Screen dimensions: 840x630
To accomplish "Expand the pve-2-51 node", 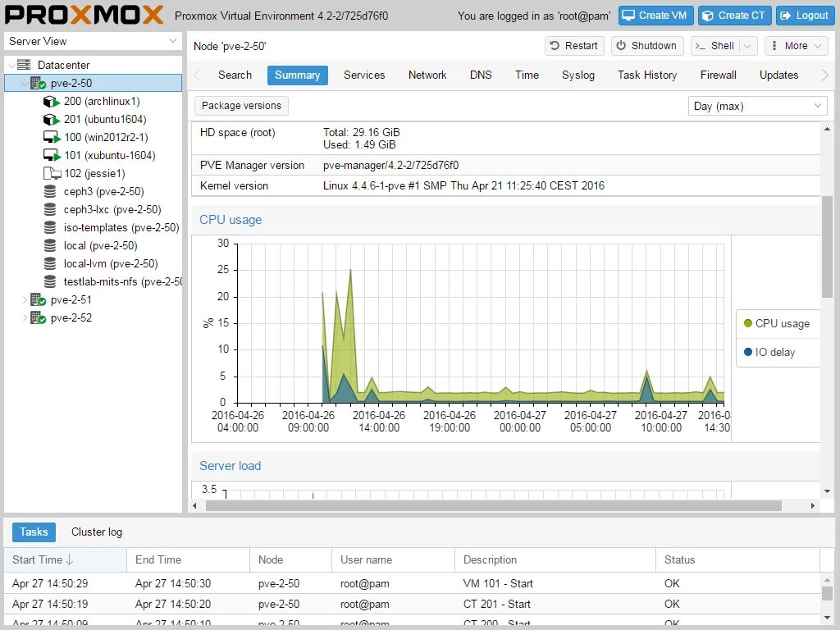I will tap(25, 300).
